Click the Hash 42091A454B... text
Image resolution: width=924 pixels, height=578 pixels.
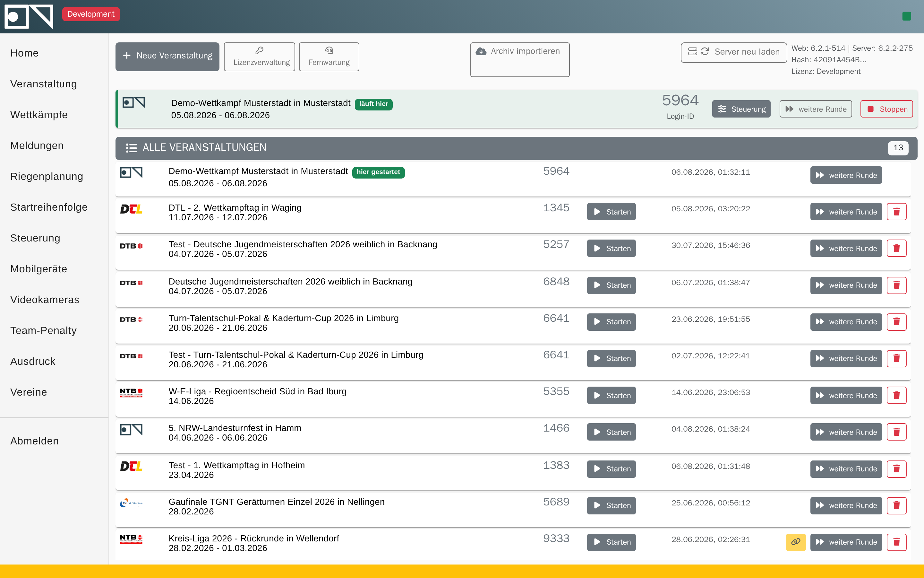tap(828, 60)
